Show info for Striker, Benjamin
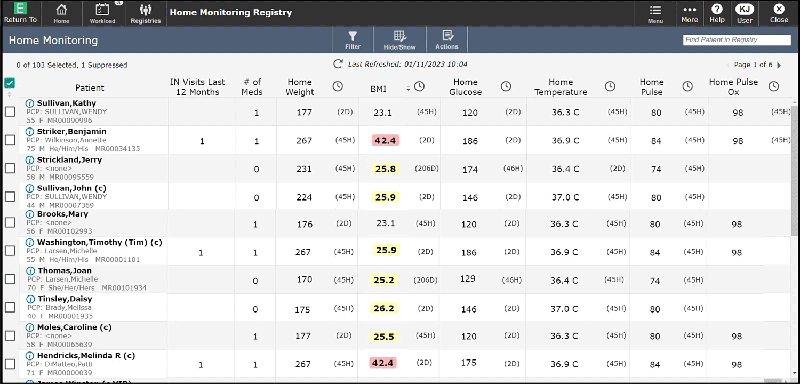The width and height of the screenshot is (800, 384). [x=30, y=132]
